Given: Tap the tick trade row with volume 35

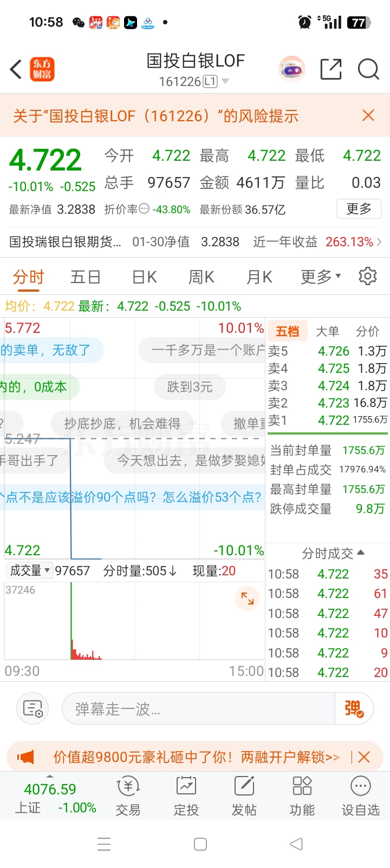Looking at the screenshot, I should tap(328, 574).
